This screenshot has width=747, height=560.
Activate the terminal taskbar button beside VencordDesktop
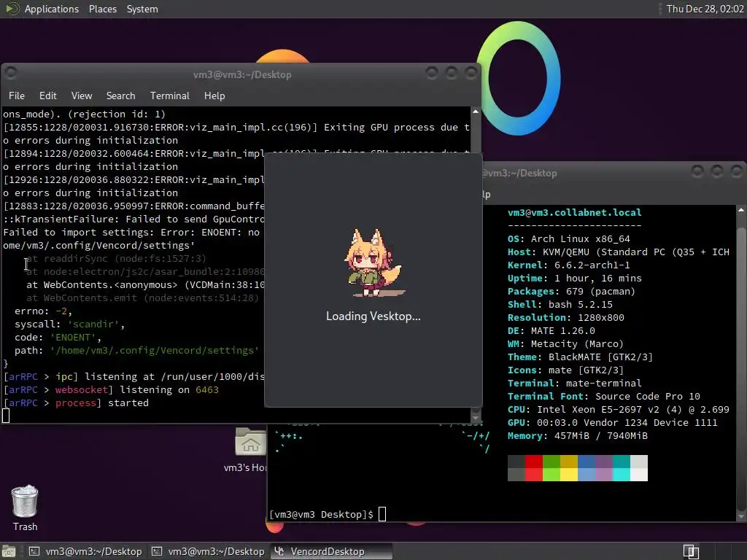[x=208, y=551]
